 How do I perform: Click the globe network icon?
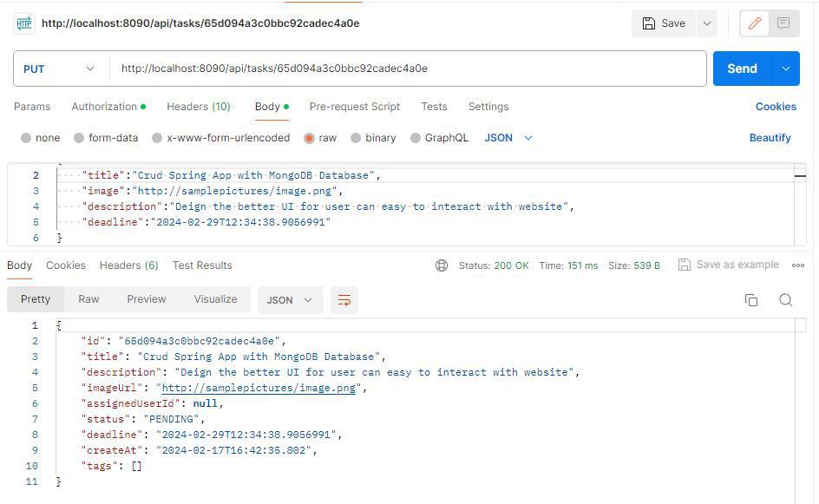pyautogui.click(x=442, y=265)
